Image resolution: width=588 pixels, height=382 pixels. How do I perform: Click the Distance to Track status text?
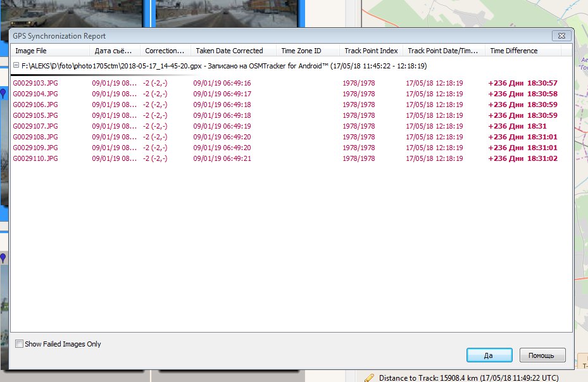point(469,378)
